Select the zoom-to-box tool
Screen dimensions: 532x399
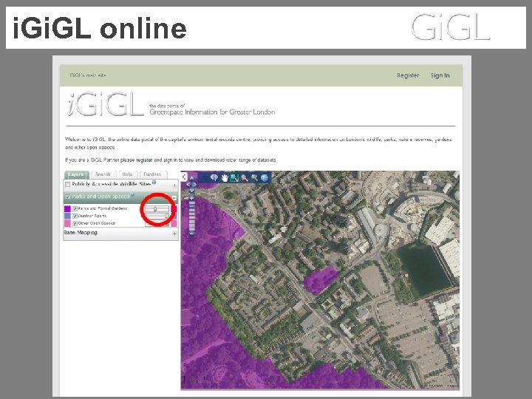pos(234,178)
